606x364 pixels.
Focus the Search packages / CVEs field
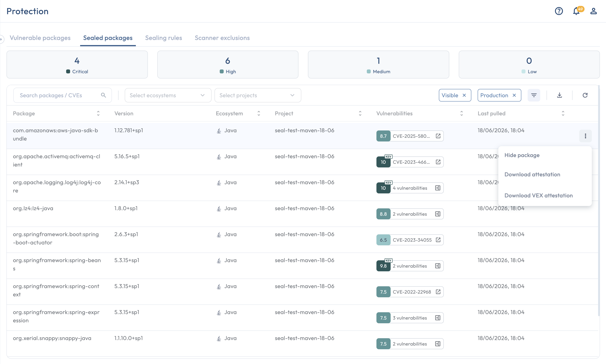(x=62, y=95)
